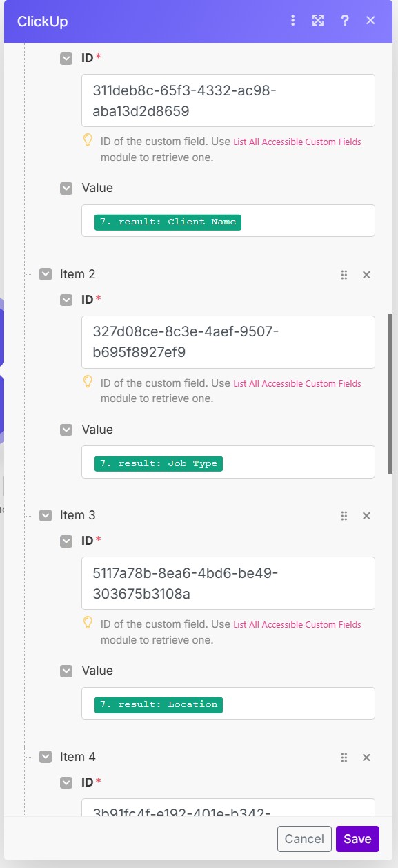
Task: Click the Value field containing Client Name
Action: (228, 220)
